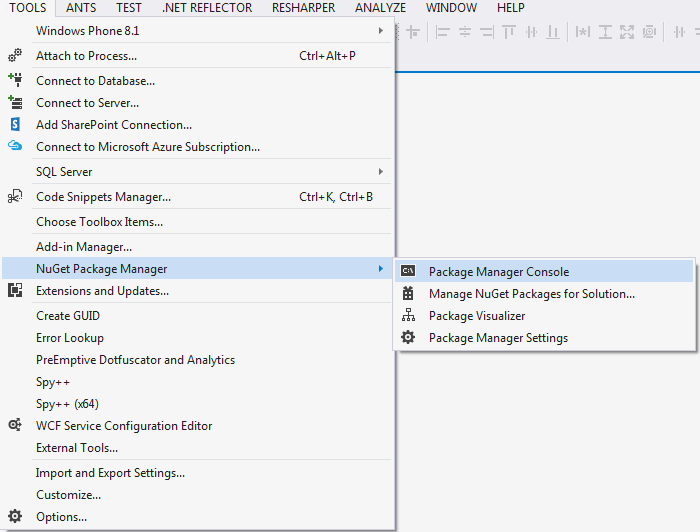Screen dimensions: 700x532
Task: Open the HELP menu
Action: coord(511,8)
